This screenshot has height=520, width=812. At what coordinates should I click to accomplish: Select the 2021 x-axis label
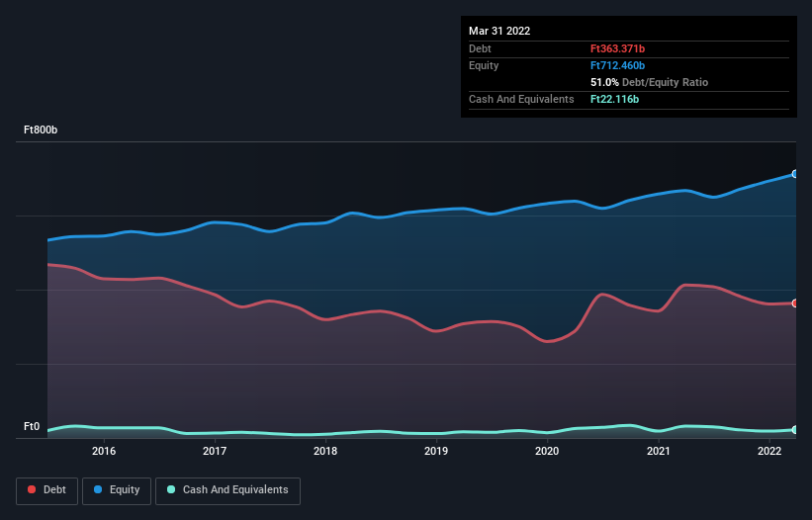click(658, 451)
